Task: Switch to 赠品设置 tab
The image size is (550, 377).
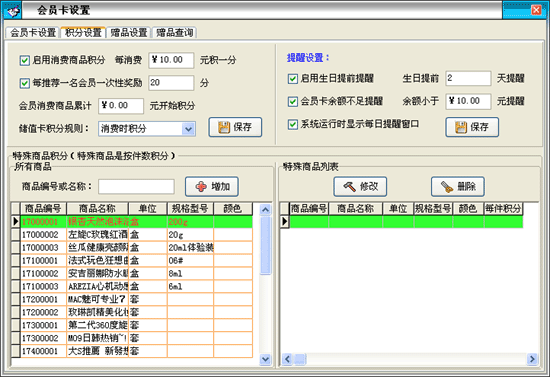Action: click(128, 33)
